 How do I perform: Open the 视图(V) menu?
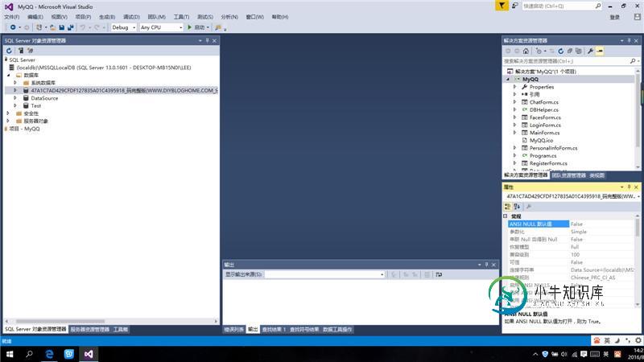tap(59, 17)
